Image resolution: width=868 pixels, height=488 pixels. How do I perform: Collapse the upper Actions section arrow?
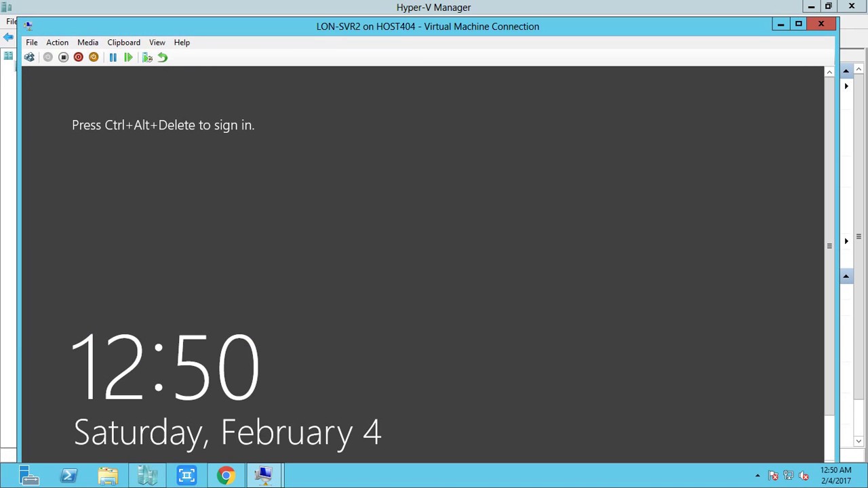pyautogui.click(x=846, y=70)
